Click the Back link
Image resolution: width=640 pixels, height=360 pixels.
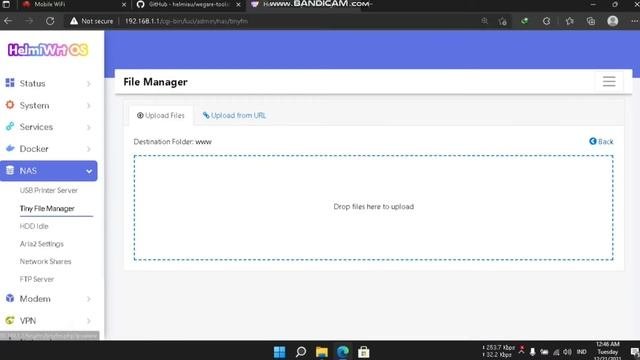[601, 141]
